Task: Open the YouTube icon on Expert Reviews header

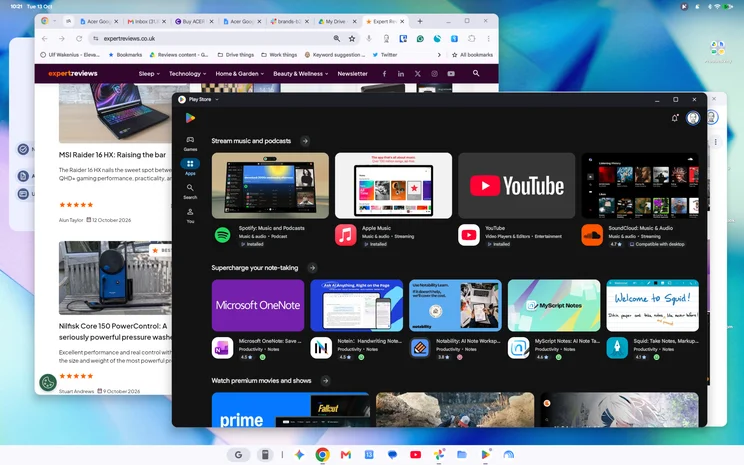Action: 451,74
